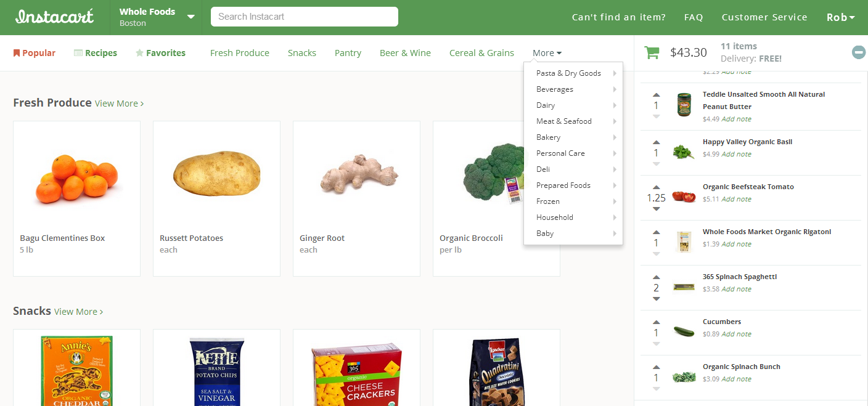
Task: Decrease Cucumbers quantity with down arrow
Action: pyautogui.click(x=656, y=344)
